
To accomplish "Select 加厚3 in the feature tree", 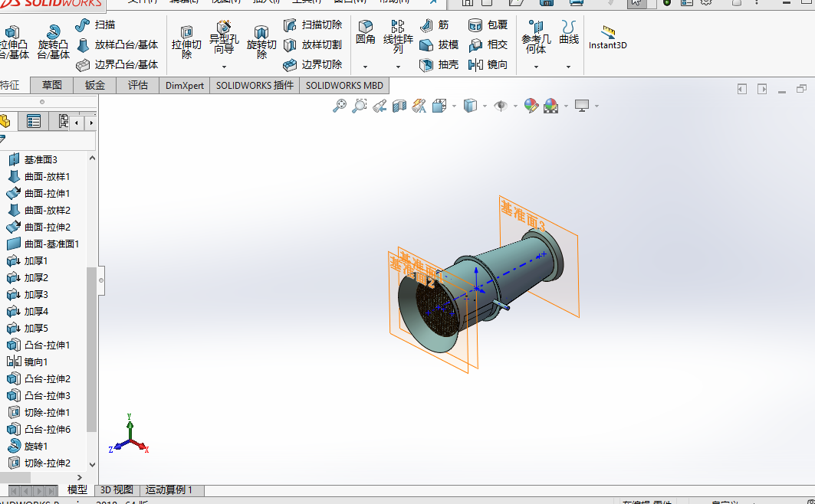I will (x=36, y=294).
